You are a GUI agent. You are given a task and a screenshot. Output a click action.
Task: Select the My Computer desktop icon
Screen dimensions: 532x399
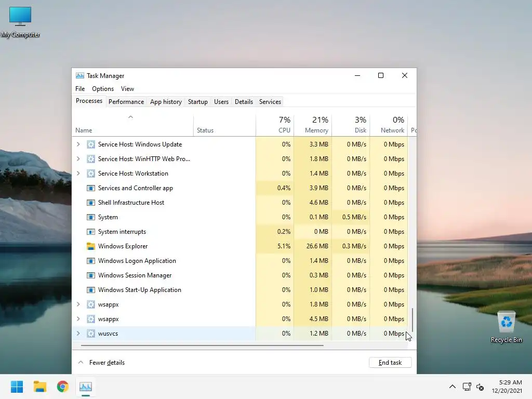click(20, 22)
